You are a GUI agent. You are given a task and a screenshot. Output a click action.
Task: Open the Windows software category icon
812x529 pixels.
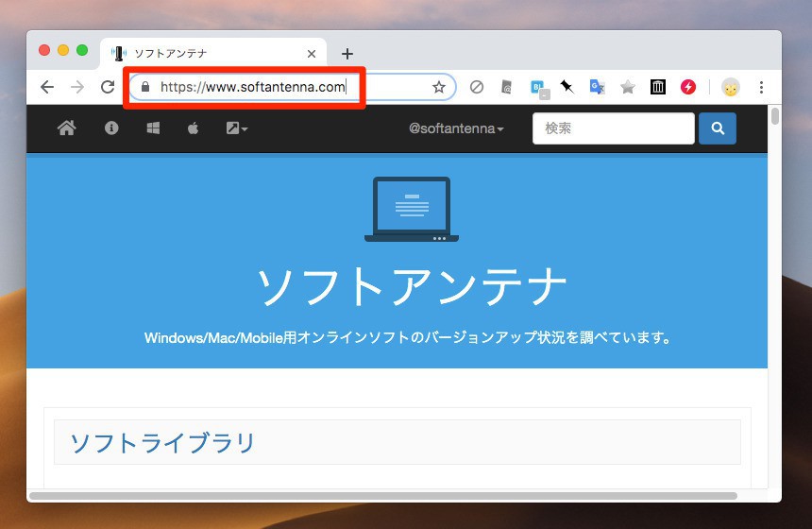point(153,128)
